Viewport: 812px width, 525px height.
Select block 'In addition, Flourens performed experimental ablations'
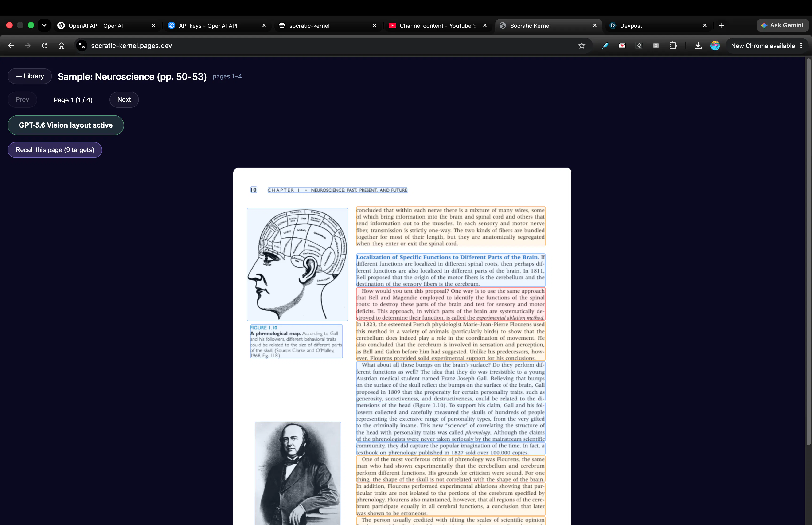[x=450, y=499]
